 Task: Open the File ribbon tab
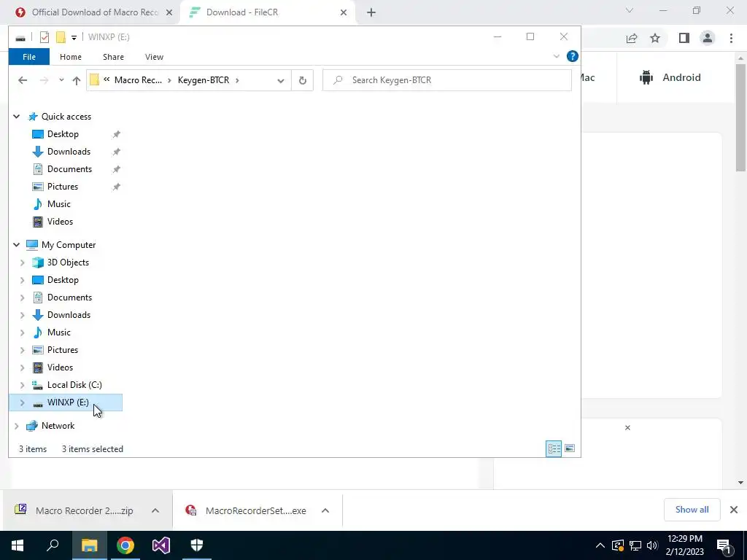coord(29,57)
